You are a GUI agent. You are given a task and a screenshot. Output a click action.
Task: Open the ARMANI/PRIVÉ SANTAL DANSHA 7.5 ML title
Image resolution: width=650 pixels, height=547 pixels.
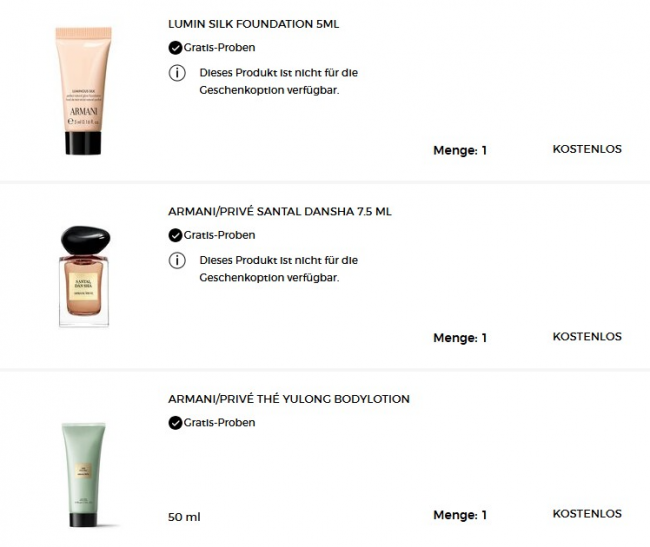click(280, 211)
